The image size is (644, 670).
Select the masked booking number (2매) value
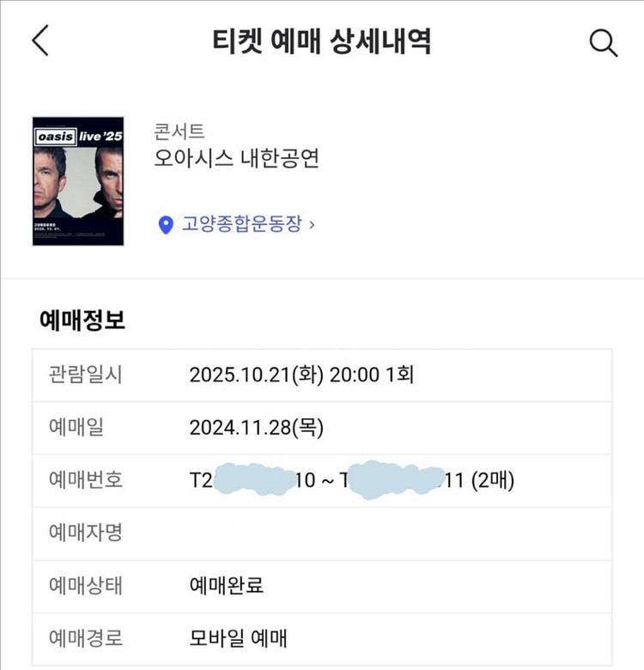click(351, 480)
